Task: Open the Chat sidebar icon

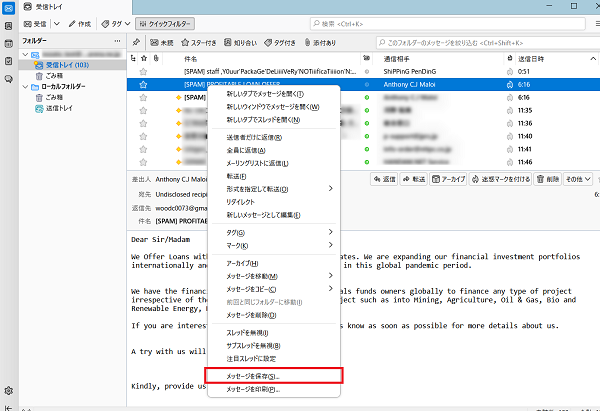Action: [8, 79]
